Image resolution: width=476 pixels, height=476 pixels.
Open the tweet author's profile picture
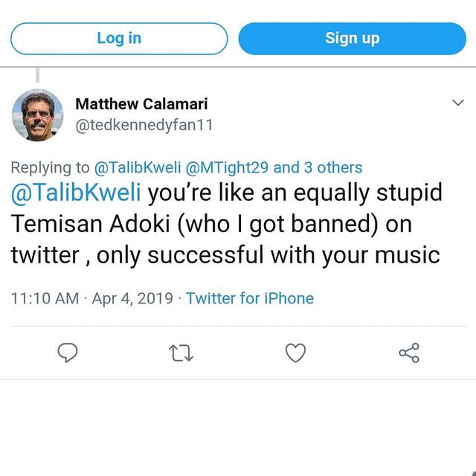37,115
